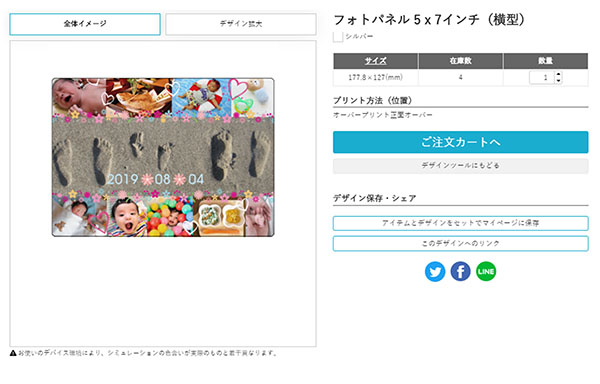This screenshot has height=384, width=600.
Task: Choose the シルバー color swatch
Action: 338,37
